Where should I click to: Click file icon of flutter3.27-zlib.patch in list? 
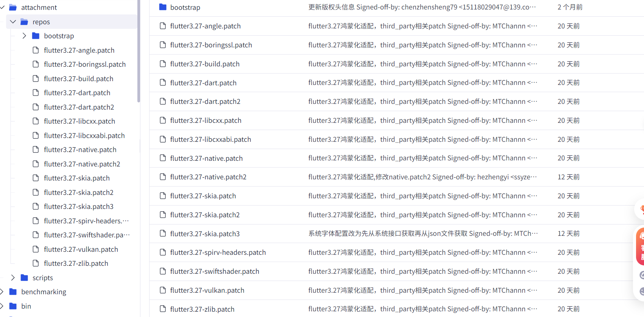click(x=163, y=309)
